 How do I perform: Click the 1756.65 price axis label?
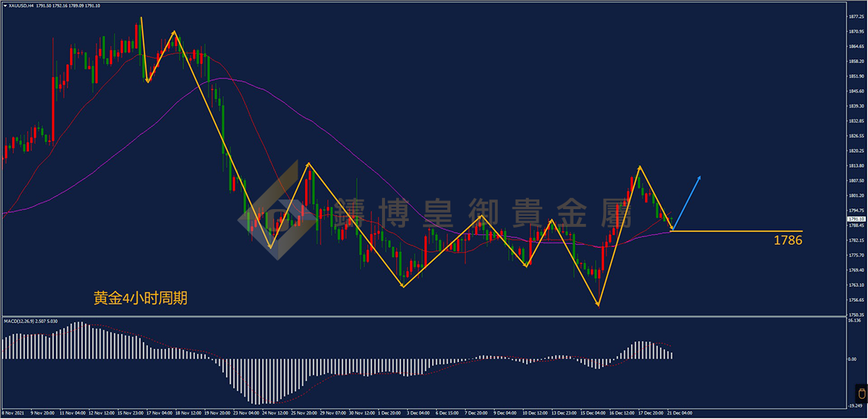click(x=855, y=300)
